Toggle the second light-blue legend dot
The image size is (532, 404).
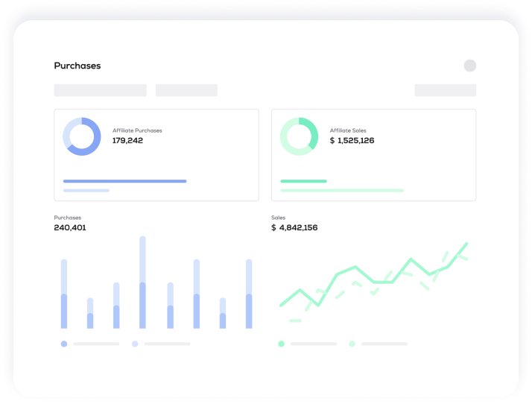[135, 344]
